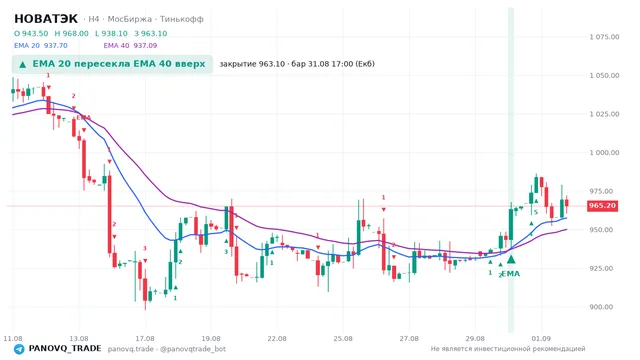Click the Telegram logo icon
This screenshot has height=360, width=640.
[19, 349]
